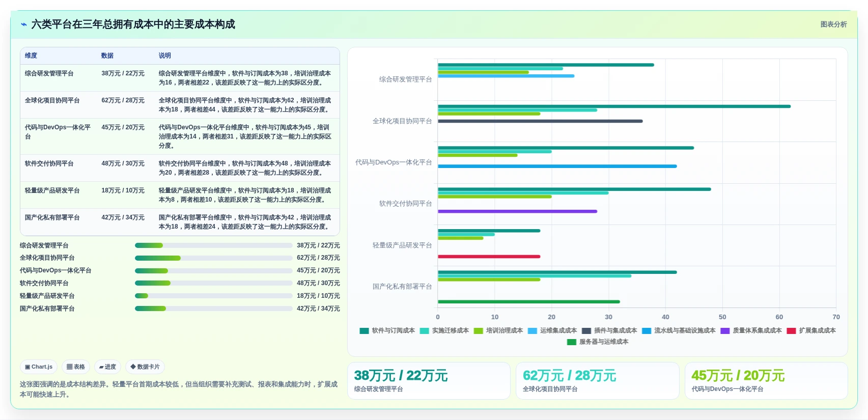Open the 62万元 / 28万元 data card
The height and width of the screenshot is (420, 868).
click(x=597, y=381)
